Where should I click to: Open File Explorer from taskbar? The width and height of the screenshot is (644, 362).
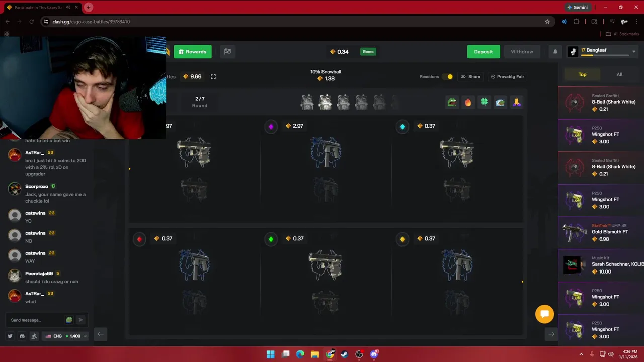coord(314,354)
